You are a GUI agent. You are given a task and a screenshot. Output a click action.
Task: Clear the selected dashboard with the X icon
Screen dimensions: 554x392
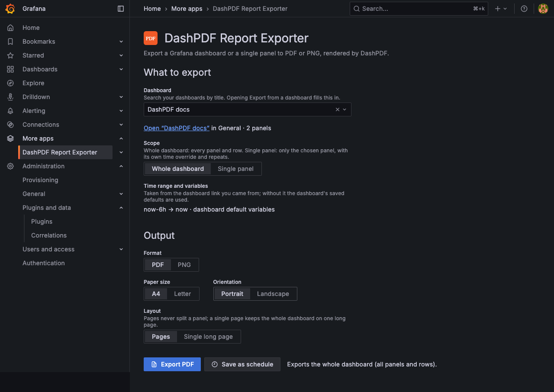338,109
